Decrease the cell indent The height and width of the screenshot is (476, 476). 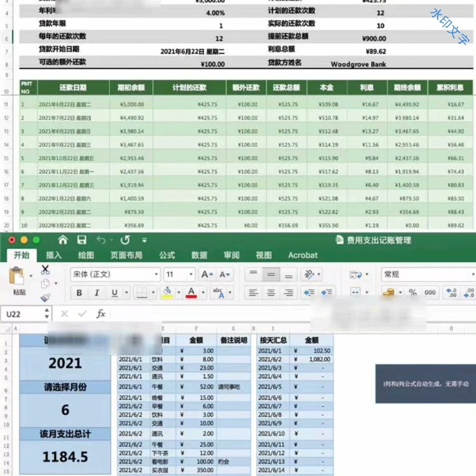(x=309, y=292)
